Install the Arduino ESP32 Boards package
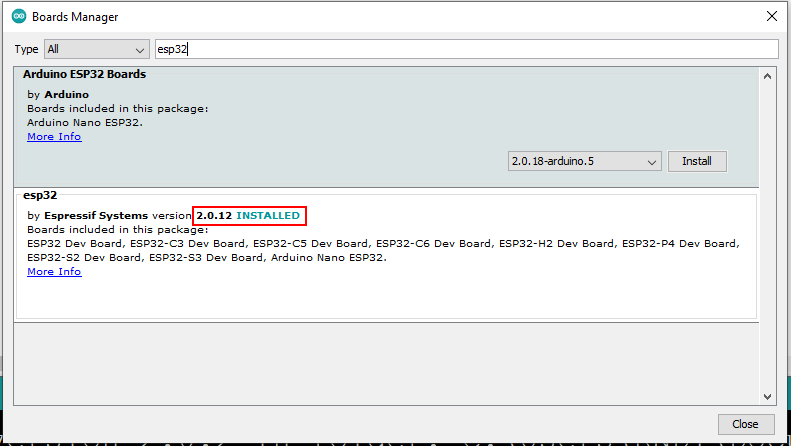 tap(698, 161)
